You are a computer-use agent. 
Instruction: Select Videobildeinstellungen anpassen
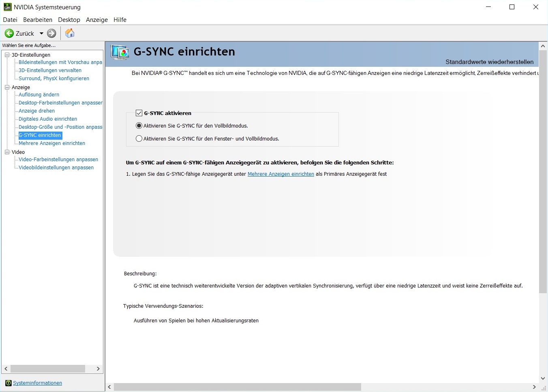point(56,167)
